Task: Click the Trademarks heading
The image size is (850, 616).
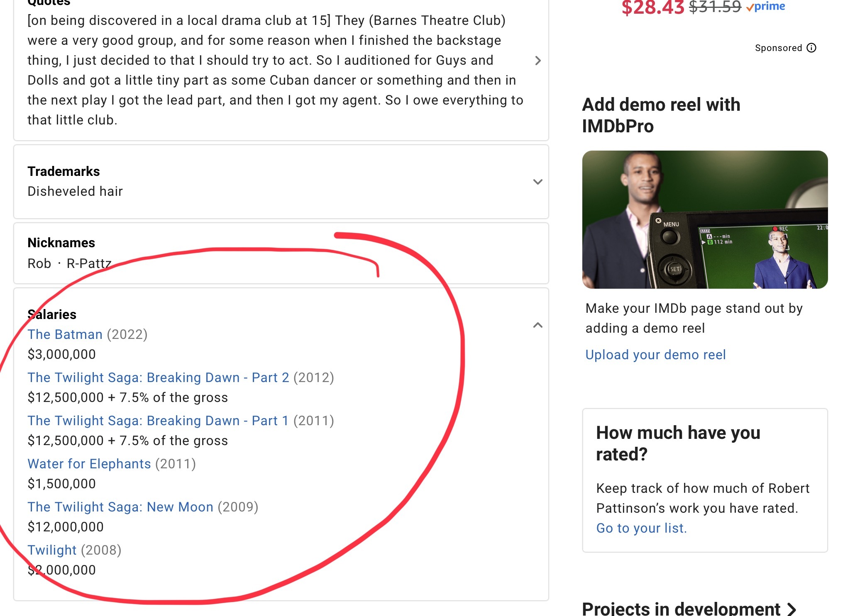Action: [x=64, y=171]
